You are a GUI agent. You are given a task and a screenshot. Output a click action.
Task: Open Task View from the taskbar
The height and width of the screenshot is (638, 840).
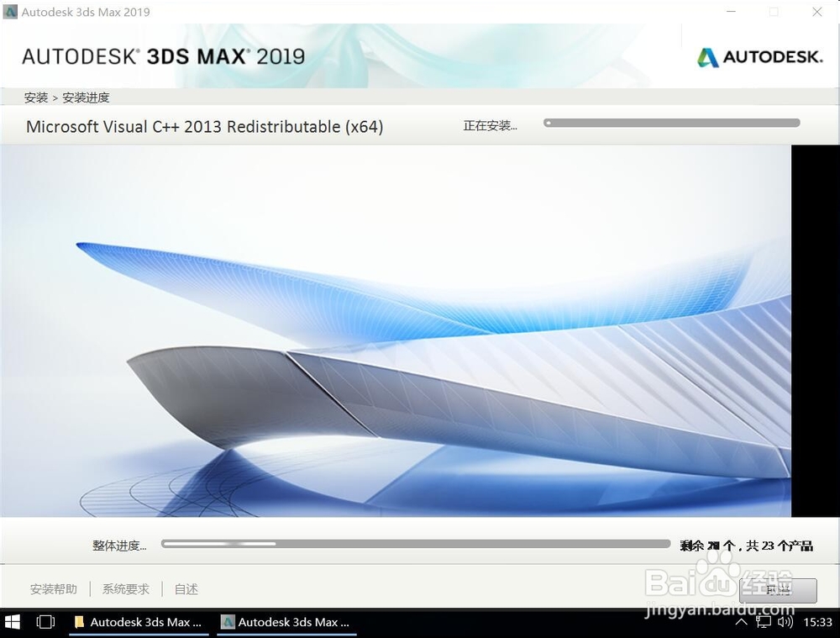point(45,622)
